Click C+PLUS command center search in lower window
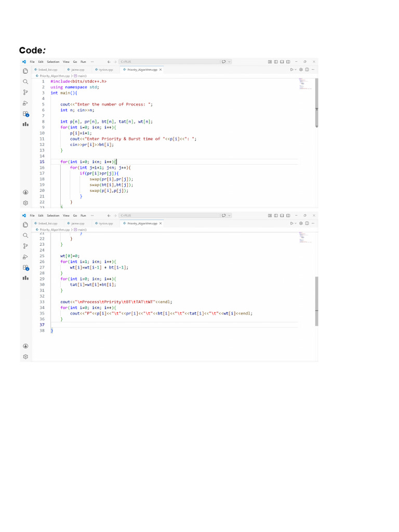Image resolution: width=399 pixels, height=532 pixels. [169, 216]
